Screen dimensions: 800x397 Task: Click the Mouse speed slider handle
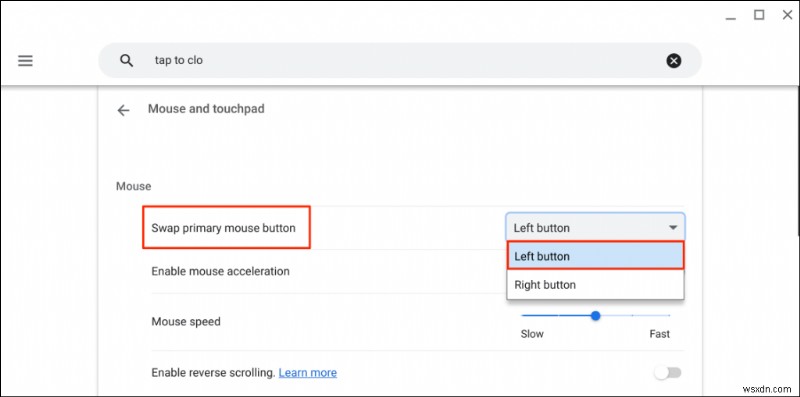[595, 316]
